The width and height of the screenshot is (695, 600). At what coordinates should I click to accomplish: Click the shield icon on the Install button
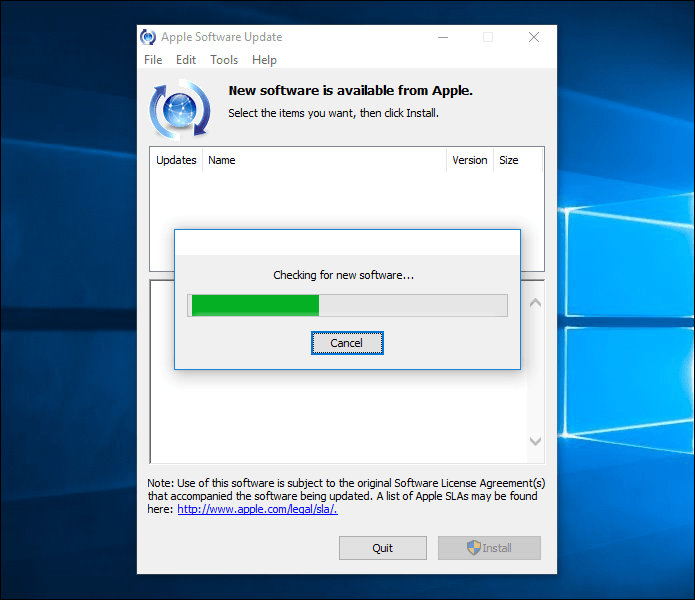pos(474,548)
